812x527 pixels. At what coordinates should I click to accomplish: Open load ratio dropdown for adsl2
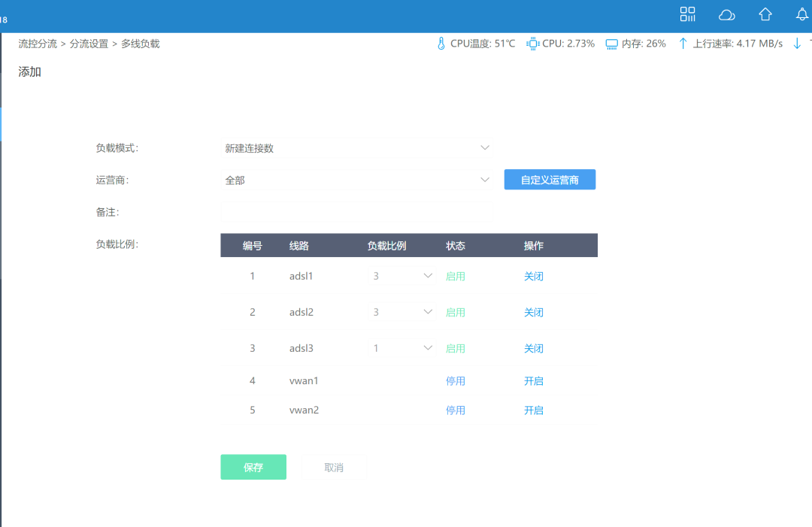401,312
